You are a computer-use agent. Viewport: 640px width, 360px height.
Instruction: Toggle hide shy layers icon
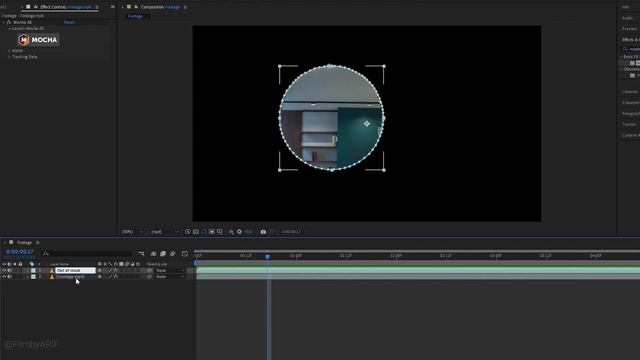(x=153, y=253)
